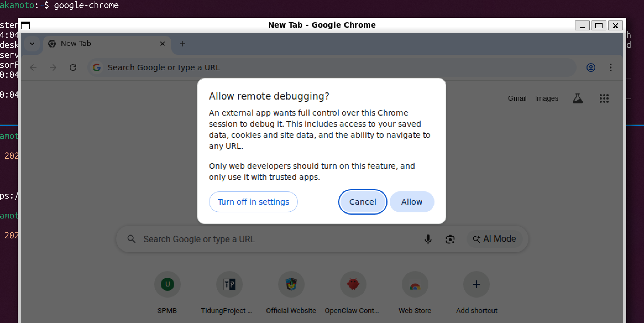The height and width of the screenshot is (323, 644).
Task: Search by image with Lens icon
Action: (450, 239)
